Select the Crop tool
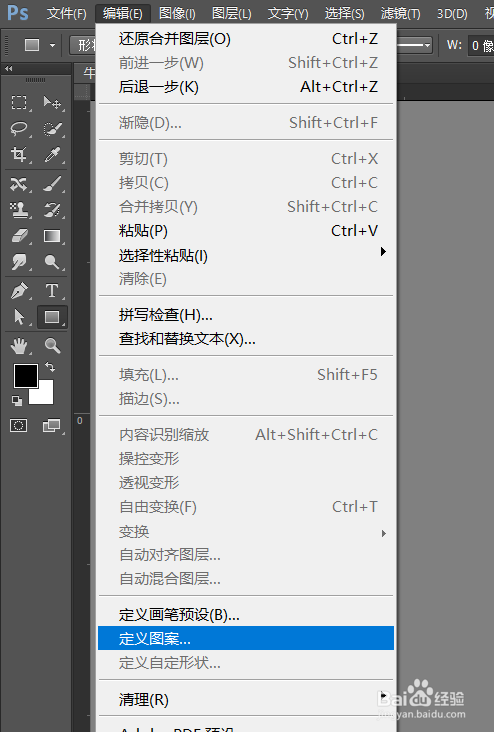The height and width of the screenshot is (732, 494). [x=19, y=154]
